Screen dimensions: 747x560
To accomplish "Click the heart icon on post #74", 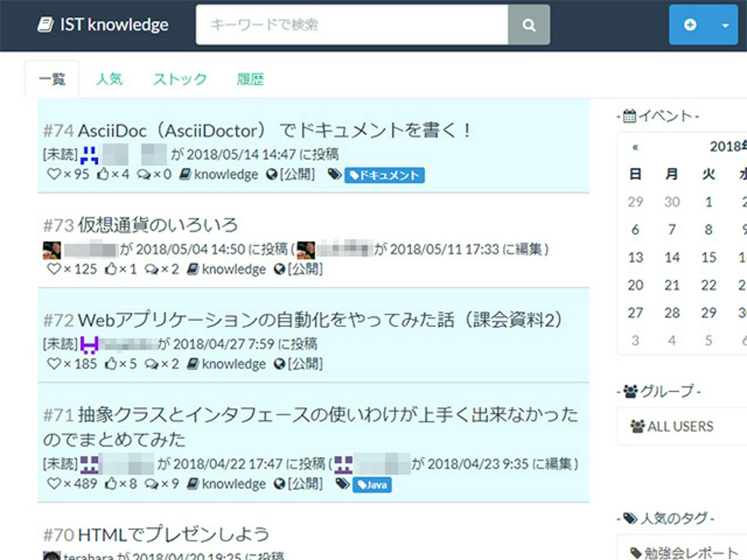I will tap(54, 175).
